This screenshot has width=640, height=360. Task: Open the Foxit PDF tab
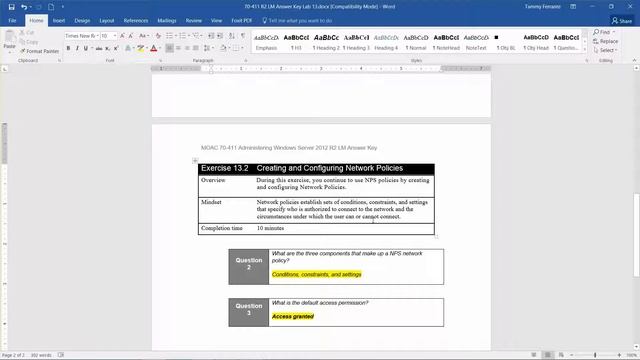[x=242, y=20]
